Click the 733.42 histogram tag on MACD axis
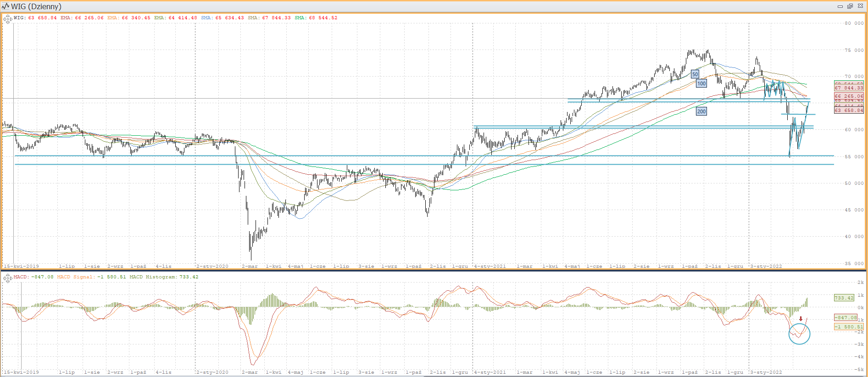This screenshot has height=377, width=868. click(844, 298)
